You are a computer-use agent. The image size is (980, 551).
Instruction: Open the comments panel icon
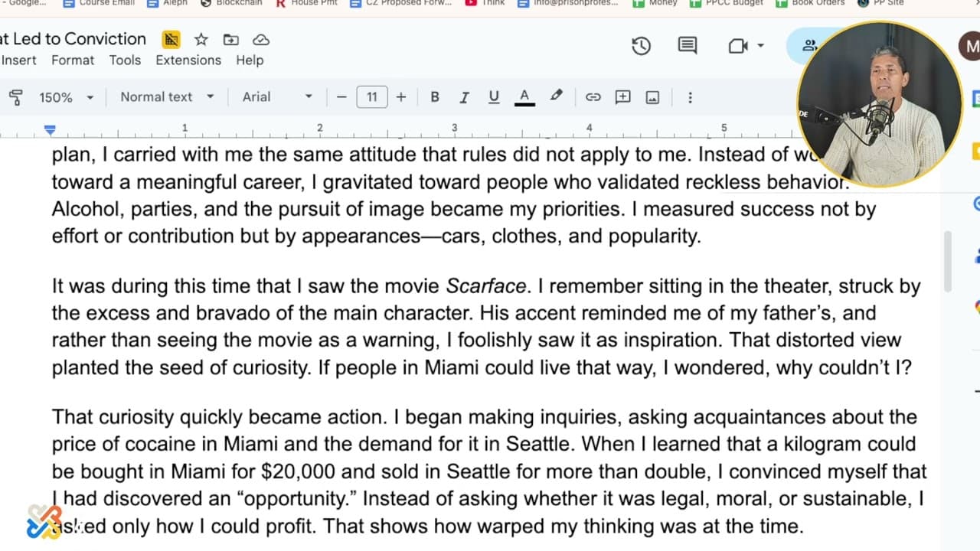tap(687, 46)
